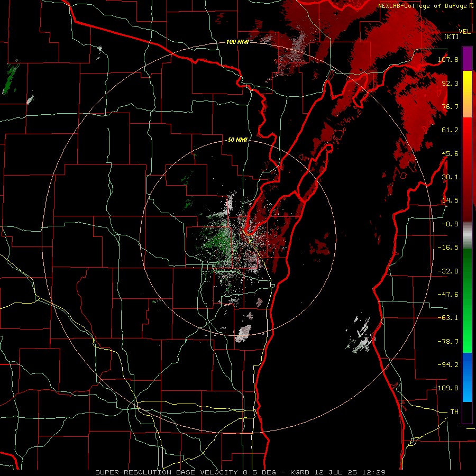476x476 pixels.
Task: Click the 61.2 velocity scale value
Action: click(450, 130)
